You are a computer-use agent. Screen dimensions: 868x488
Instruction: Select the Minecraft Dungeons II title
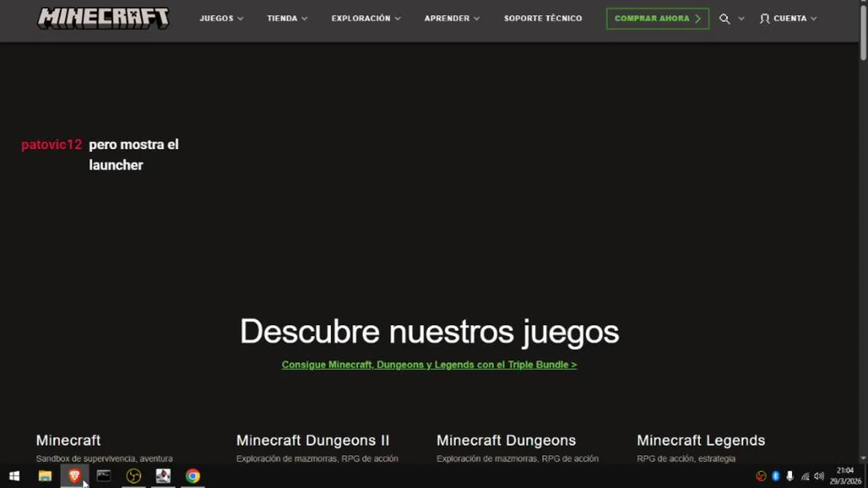tap(313, 441)
